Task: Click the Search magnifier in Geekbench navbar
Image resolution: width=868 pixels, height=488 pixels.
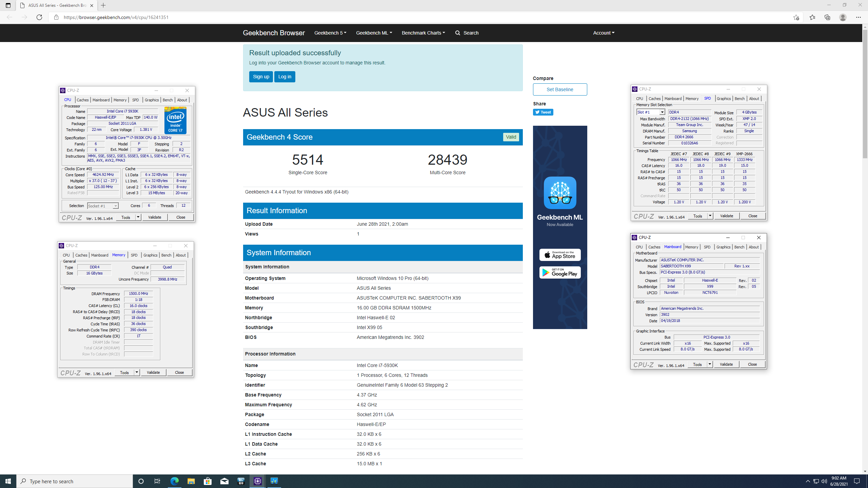Action: coord(458,33)
